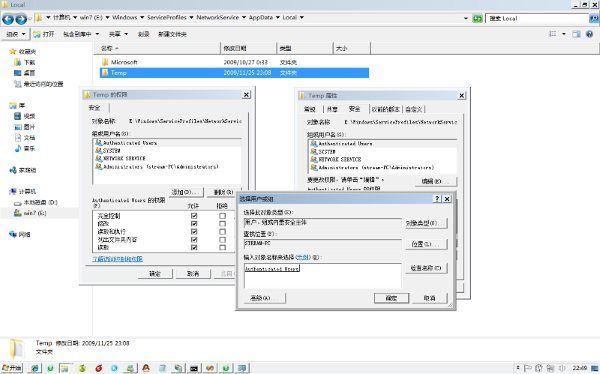Viewport: 600px width, 374px height.
Task: Open the 组织 toolbar dropdown
Action: pyautogui.click(x=16, y=34)
